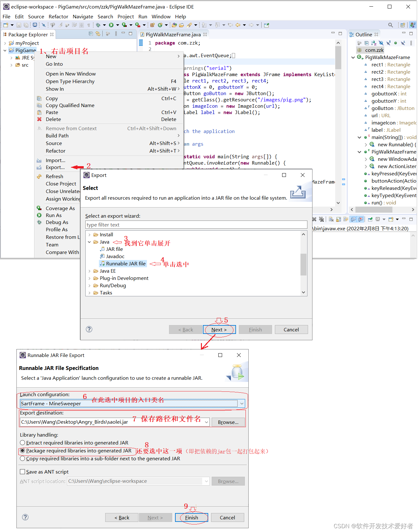Collapse the PigGame project in Package Explorer
Image resolution: width=418 pixels, height=532 pixels.
coord(5,51)
